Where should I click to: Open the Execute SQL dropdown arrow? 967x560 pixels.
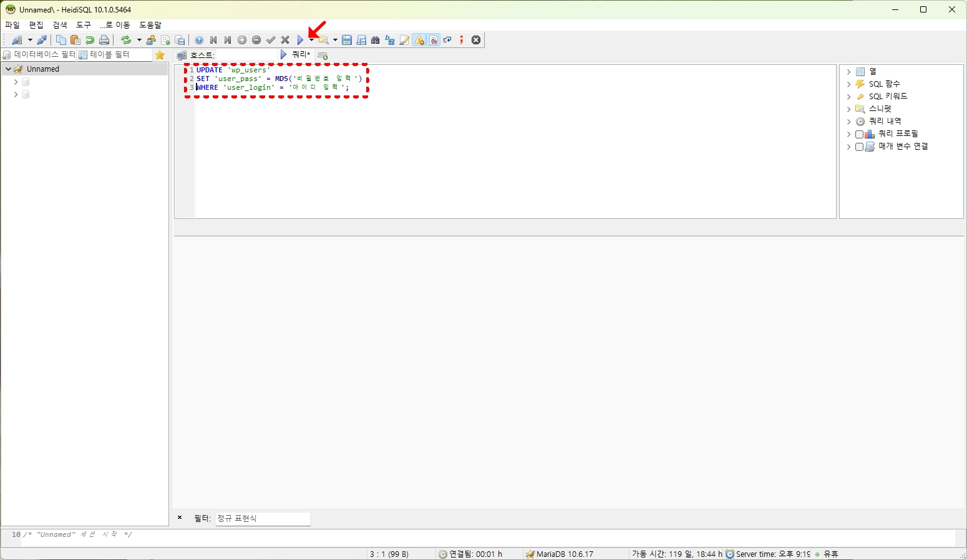coord(311,40)
